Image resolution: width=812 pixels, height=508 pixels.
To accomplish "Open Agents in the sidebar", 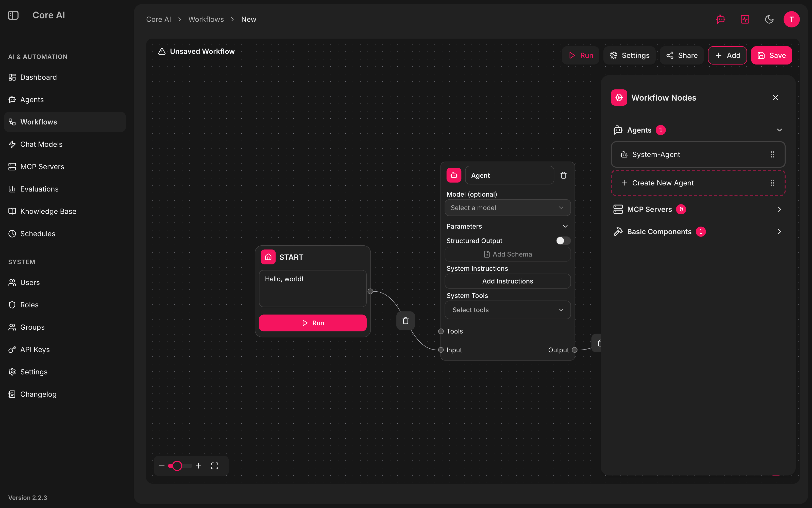I will (65, 100).
